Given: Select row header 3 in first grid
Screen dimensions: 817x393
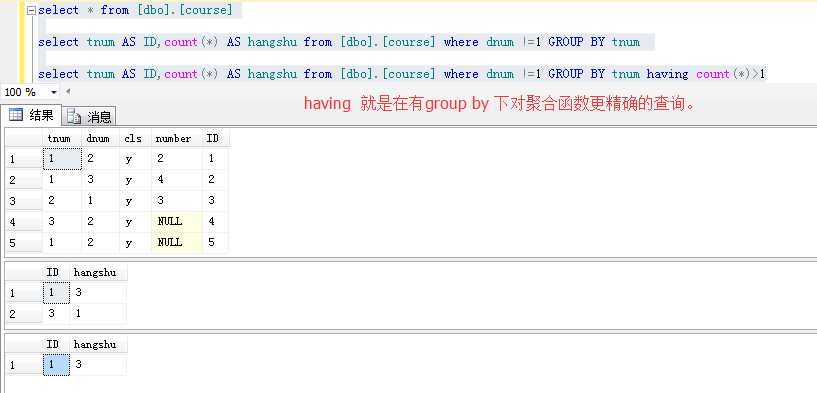Looking at the screenshot, I should tap(23, 201).
